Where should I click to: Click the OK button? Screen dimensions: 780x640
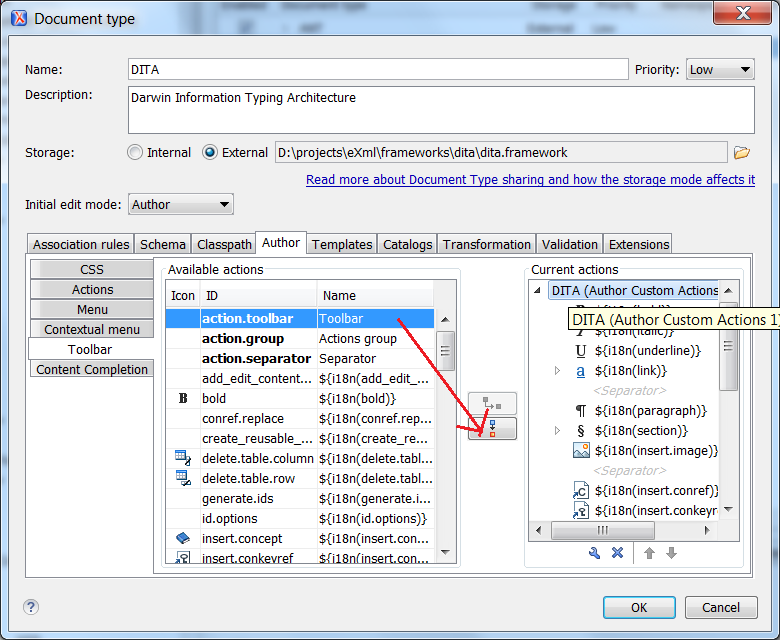[639, 607]
